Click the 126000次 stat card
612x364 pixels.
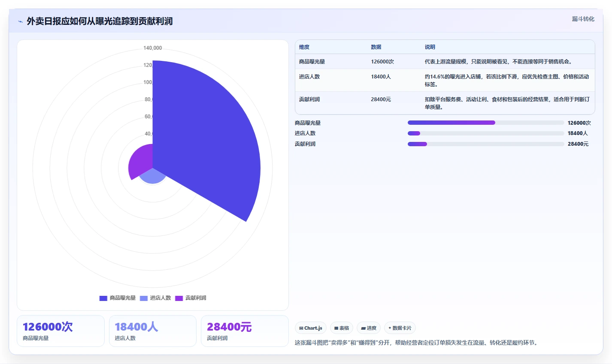point(61,331)
